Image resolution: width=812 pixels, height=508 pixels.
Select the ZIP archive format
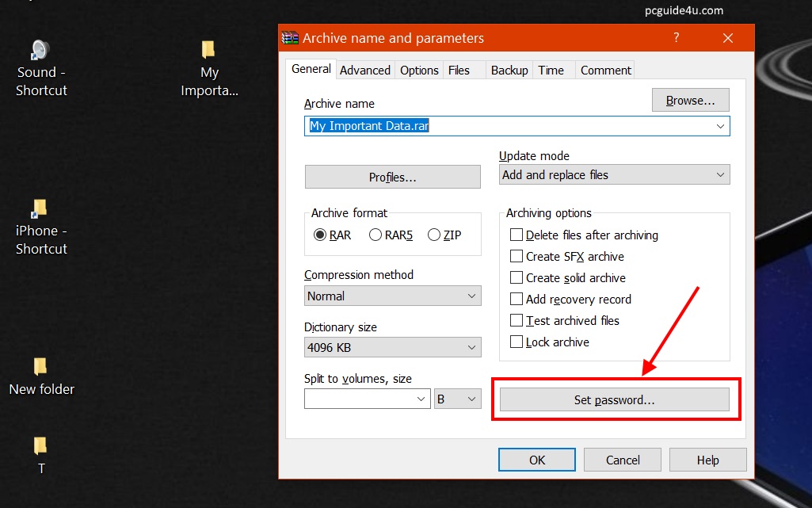(434, 235)
